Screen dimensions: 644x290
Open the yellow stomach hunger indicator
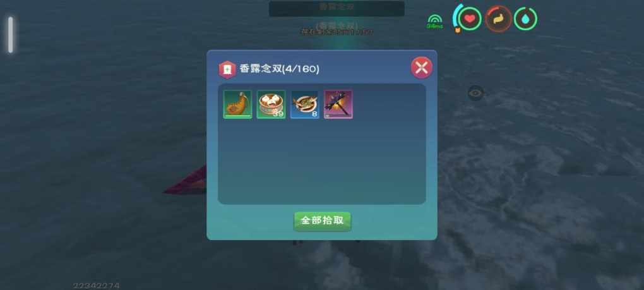pos(498,18)
